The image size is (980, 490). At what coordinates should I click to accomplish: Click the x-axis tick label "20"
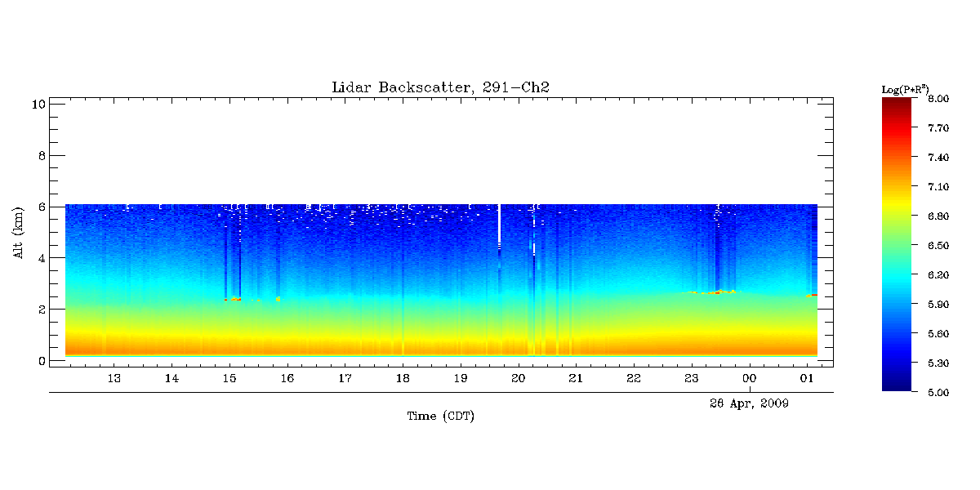[x=518, y=378]
